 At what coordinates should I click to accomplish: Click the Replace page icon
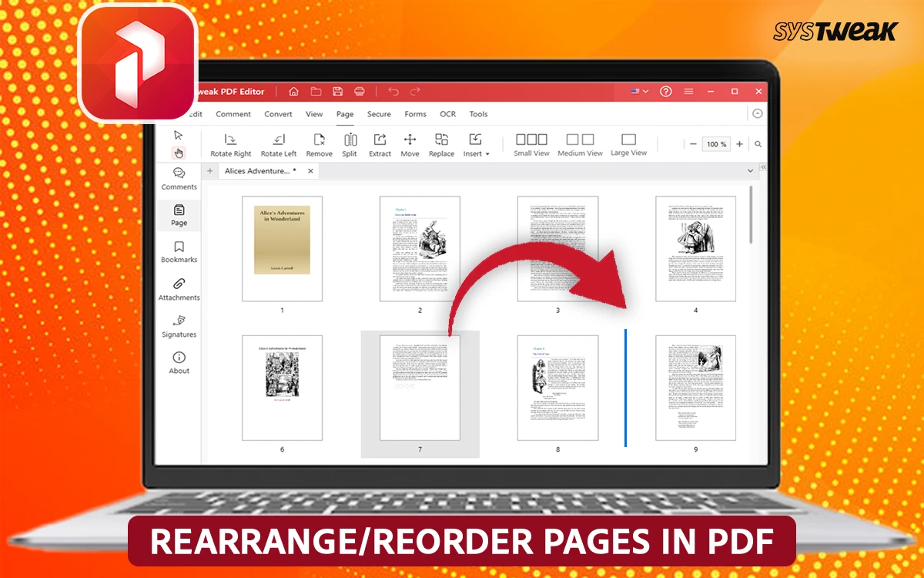point(441,144)
